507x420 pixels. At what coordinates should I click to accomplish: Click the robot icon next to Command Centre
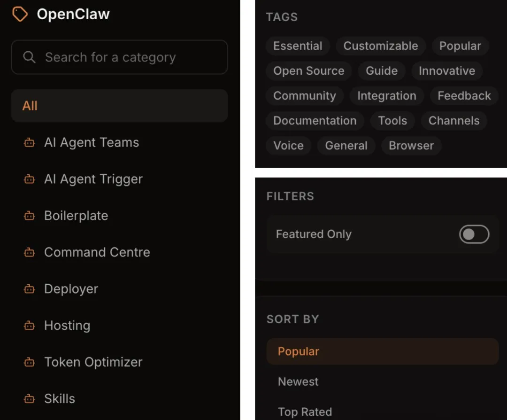[x=30, y=253]
